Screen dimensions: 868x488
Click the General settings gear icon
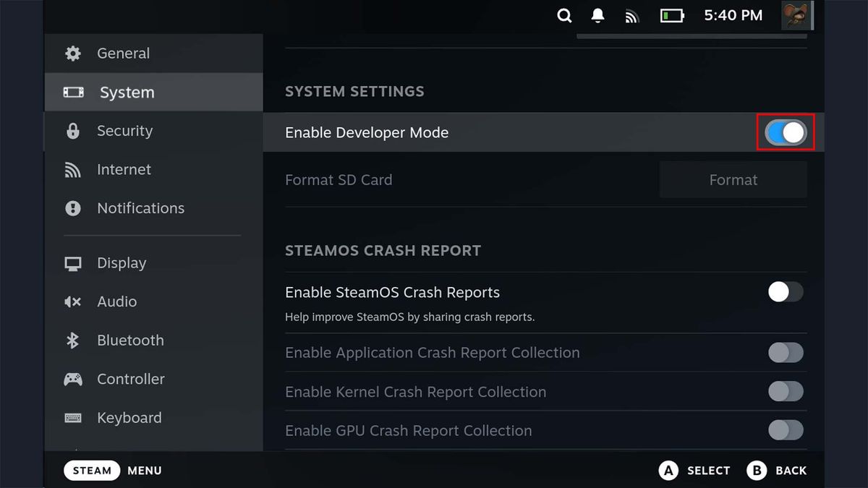[72, 53]
